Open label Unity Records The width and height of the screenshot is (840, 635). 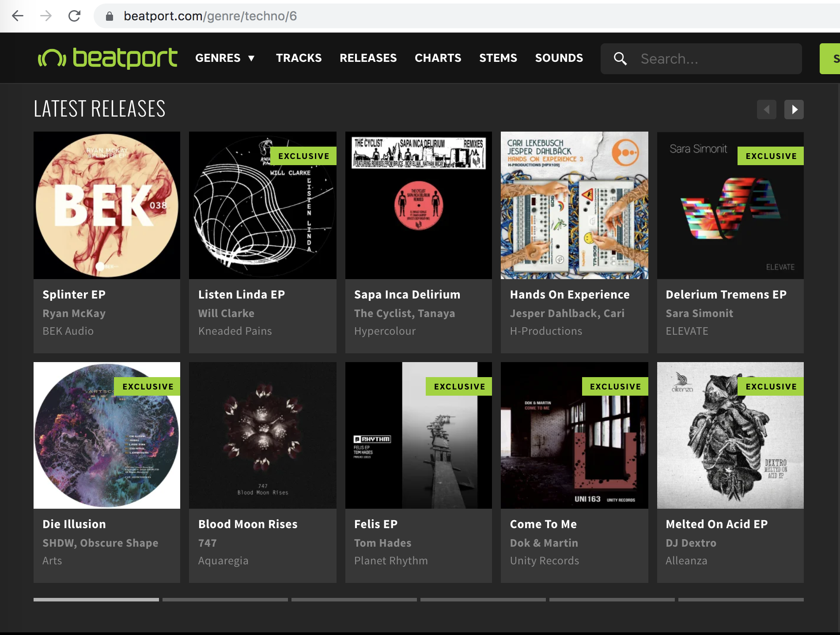coord(545,561)
